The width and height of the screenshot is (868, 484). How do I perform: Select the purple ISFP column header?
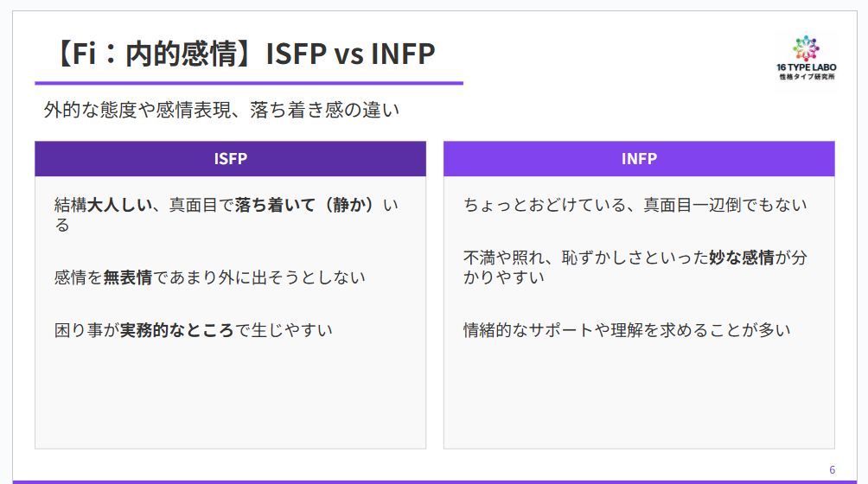pyautogui.click(x=230, y=159)
